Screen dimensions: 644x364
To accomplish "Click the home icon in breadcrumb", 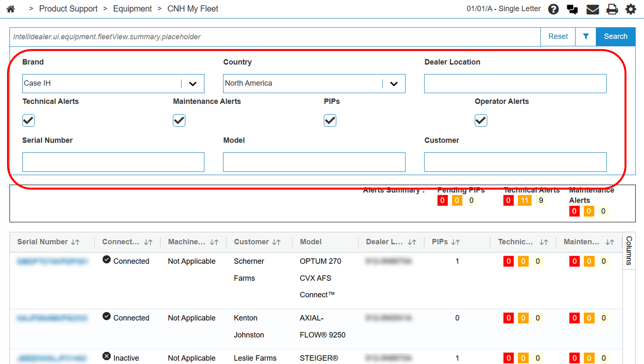I will click(11, 9).
